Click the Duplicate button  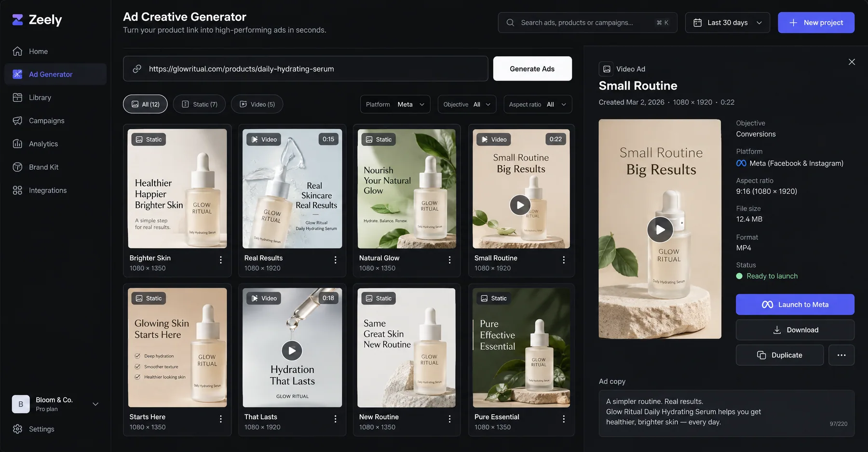click(x=779, y=355)
